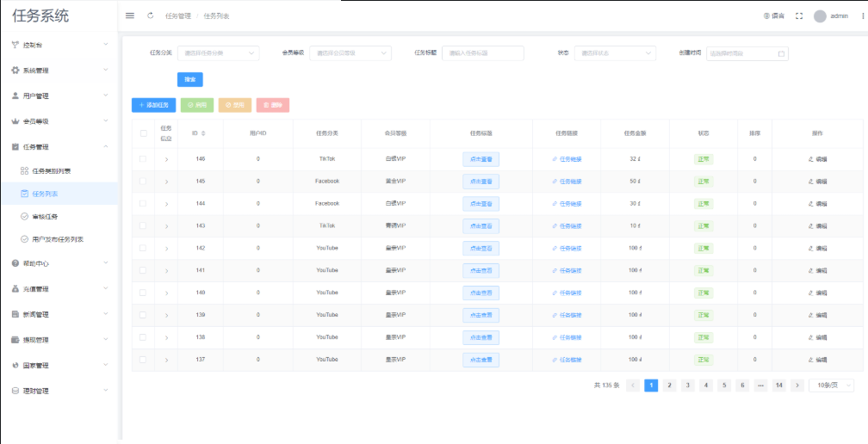Click the 编辑 pencil for ID 141
Image resolution: width=868 pixels, height=444 pixels.
point(811,271)
